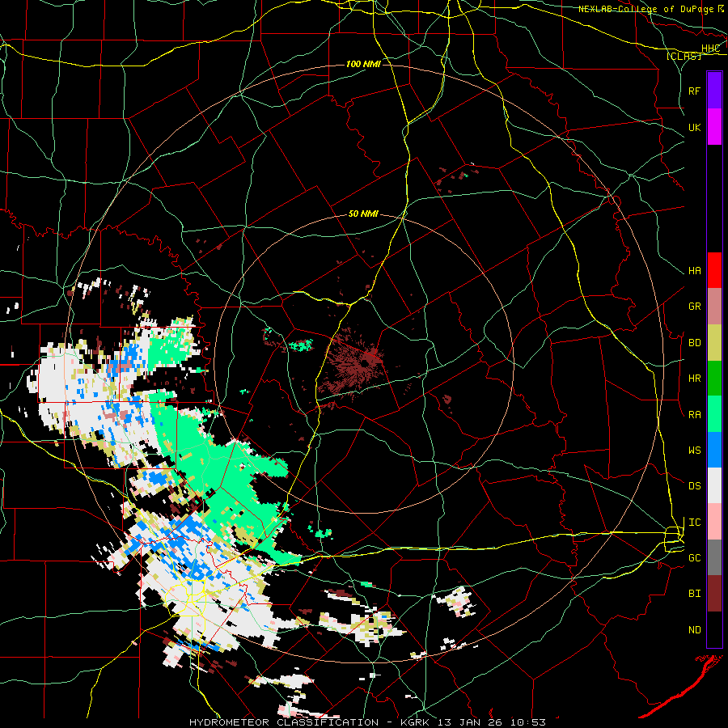Select the pink IC ice crystals swatch

[x=714, y=522]
